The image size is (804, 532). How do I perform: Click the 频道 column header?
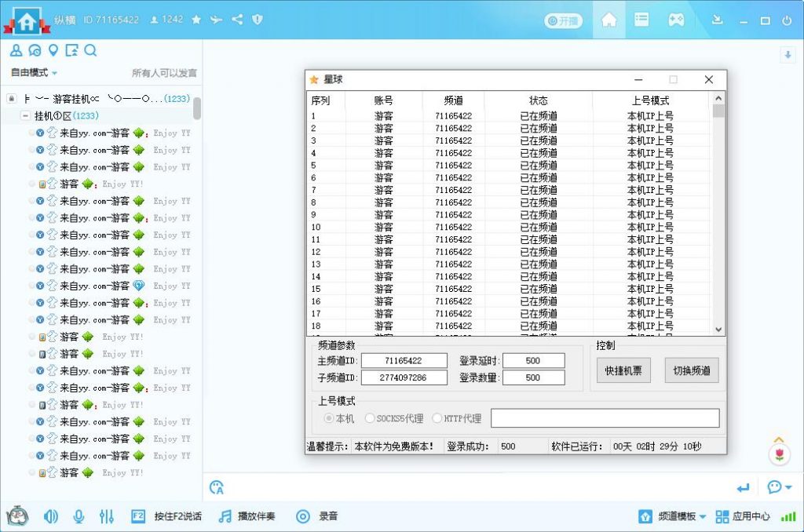[453, 100]
